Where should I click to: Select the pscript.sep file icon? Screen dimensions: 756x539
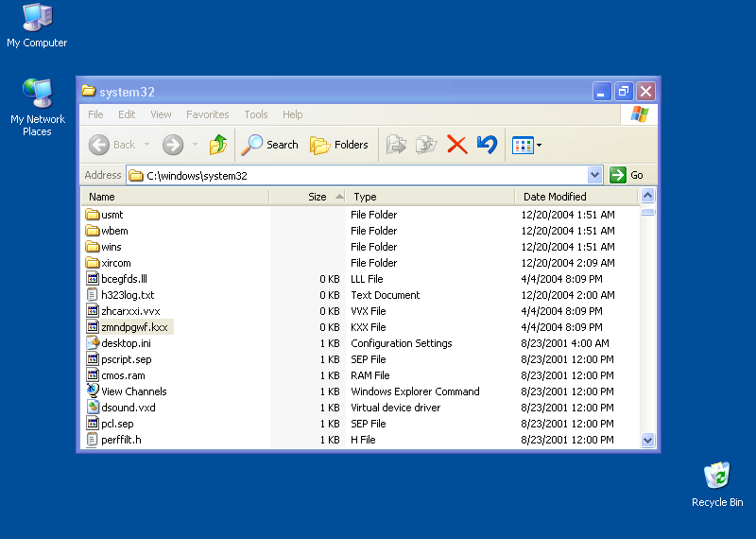[x=92, y=359]
